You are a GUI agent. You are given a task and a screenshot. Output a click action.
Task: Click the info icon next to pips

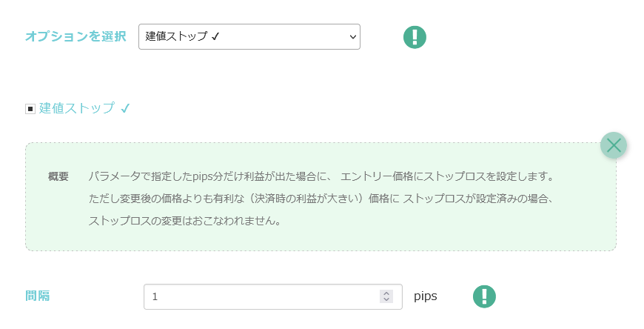coord(484,296)
